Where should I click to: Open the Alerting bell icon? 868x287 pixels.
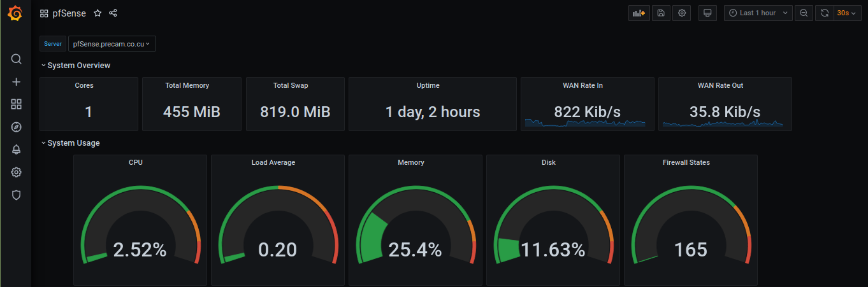[17, 150]
